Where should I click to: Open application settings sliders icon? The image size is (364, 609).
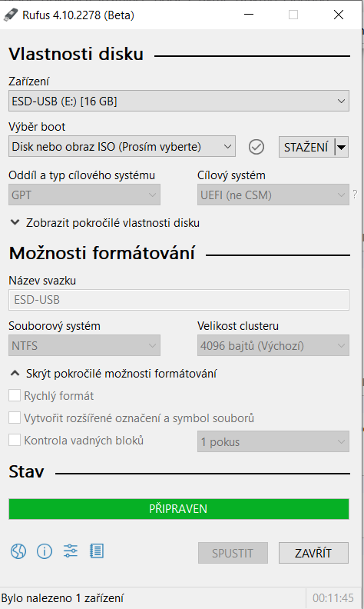click(x=70, y=551)
